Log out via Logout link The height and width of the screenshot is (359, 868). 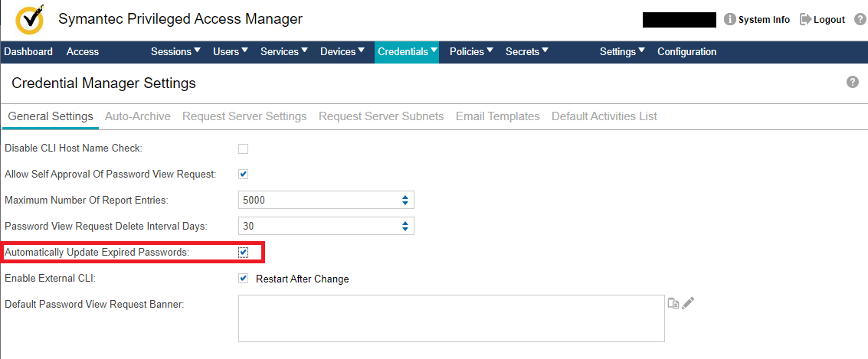coord(829,19)
